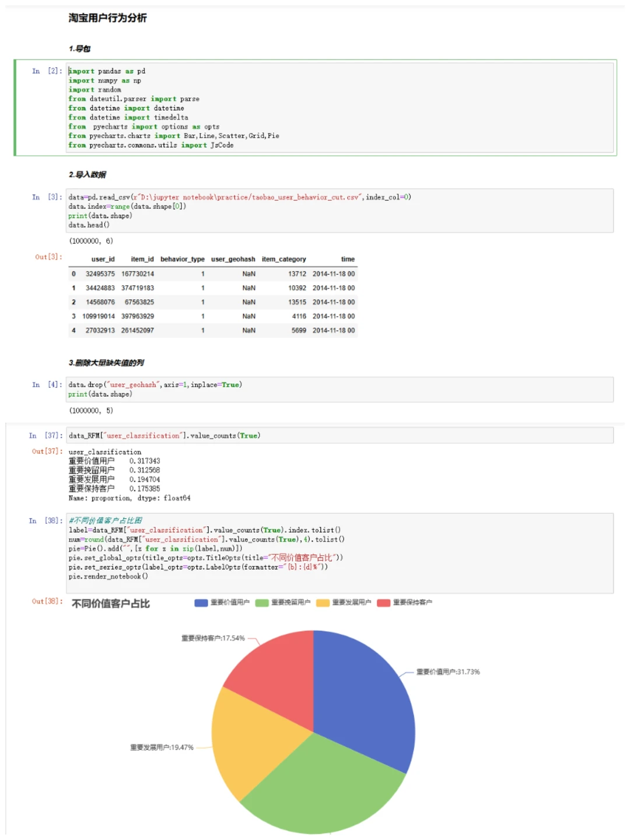The width and height of the screenshot is (630, 840).
Task: Click the In [2] input prompt
Action: 47,71
